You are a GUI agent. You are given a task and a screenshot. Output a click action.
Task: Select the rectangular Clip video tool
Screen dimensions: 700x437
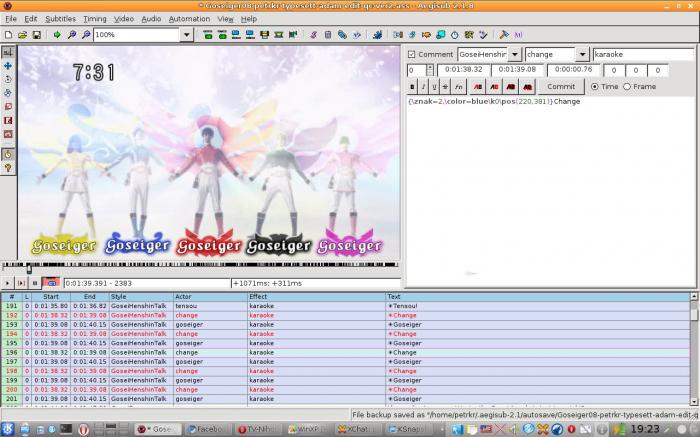click(8, 121)
